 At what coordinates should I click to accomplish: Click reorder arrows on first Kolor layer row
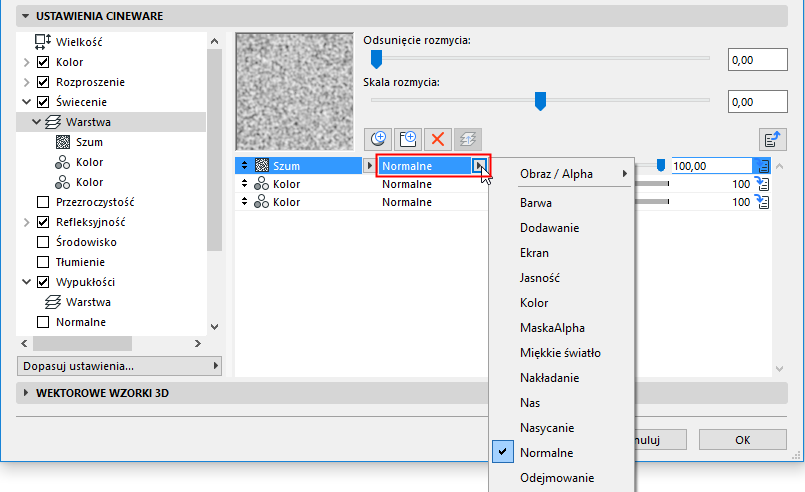click(244, 183)
